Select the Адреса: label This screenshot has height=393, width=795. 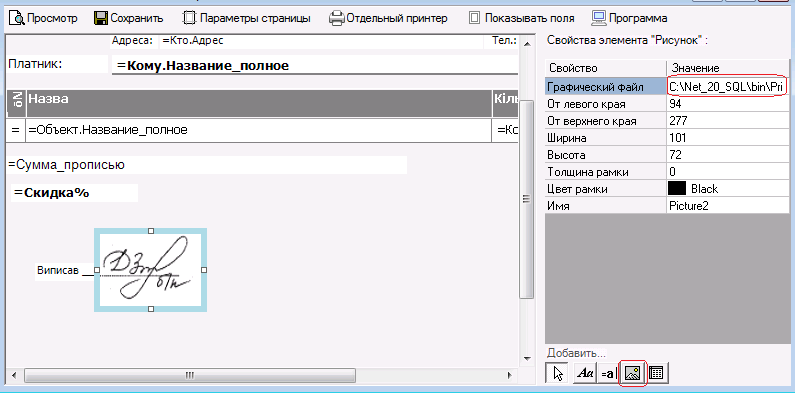point(132,41)
